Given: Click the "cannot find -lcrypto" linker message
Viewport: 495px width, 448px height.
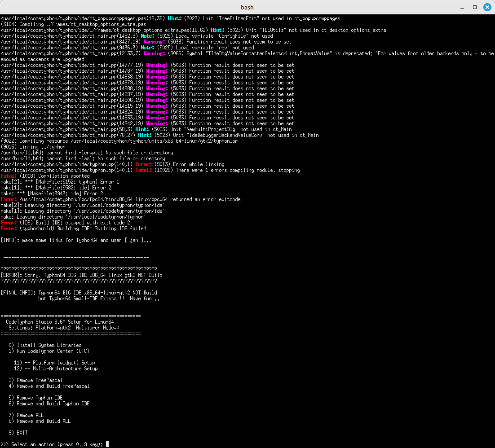Looking at the screenshot, I should [x=87, y=153].
